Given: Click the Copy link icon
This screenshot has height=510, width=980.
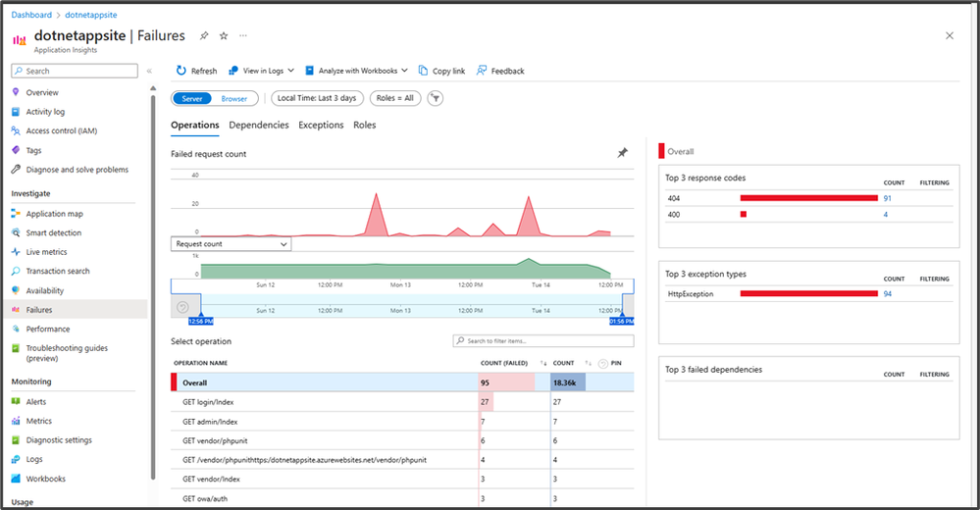Looking at the screenshot, I should point(423,71).
